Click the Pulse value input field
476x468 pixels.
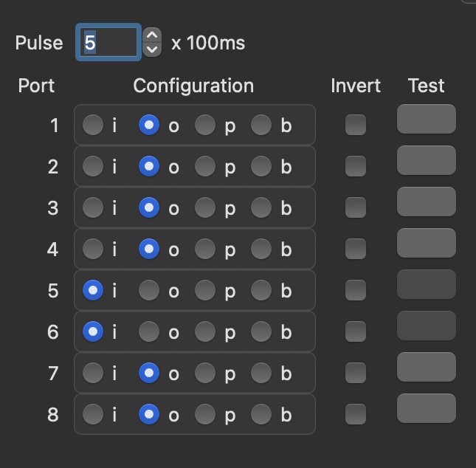pyautogui.click(x=108, y=43)
